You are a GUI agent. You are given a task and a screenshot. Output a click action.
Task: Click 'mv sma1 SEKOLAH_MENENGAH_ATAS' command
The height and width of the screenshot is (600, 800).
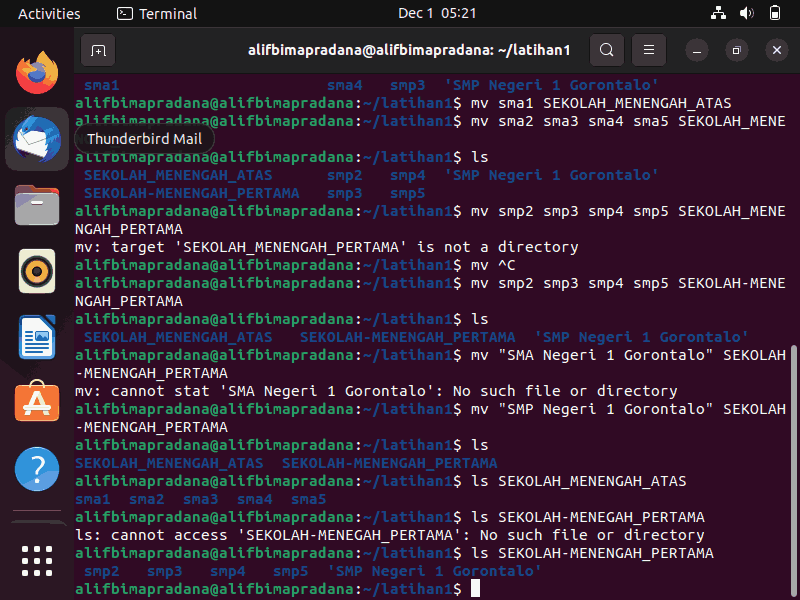point(601,103)
